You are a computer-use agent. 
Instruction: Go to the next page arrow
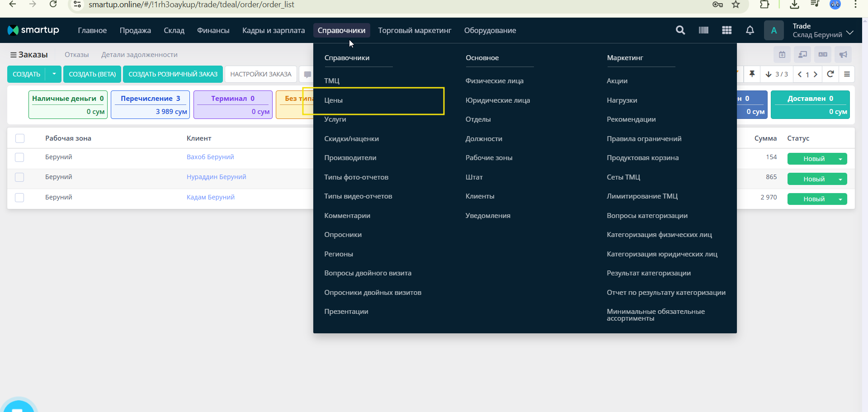(816, 75)
